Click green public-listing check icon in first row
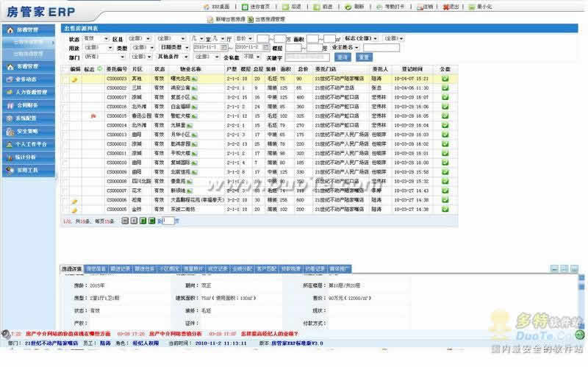This screenshot has width=588, height=367. 445,78
